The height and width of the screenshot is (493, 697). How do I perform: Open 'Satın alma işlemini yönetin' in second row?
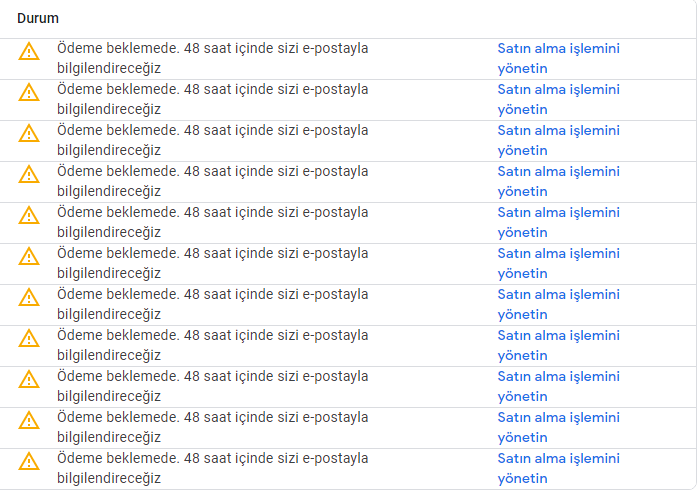click(x=558, y=99)
